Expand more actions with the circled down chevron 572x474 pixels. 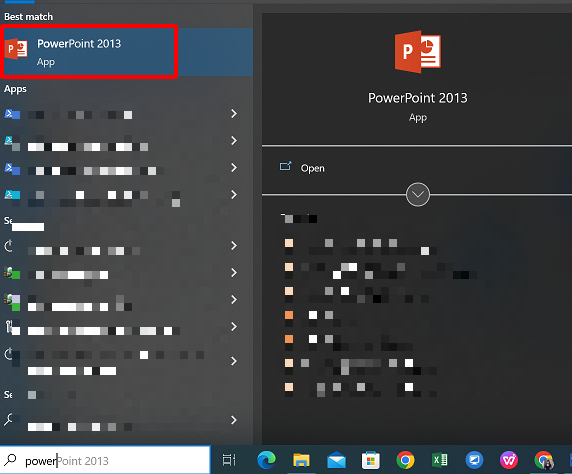pos(418,194)
